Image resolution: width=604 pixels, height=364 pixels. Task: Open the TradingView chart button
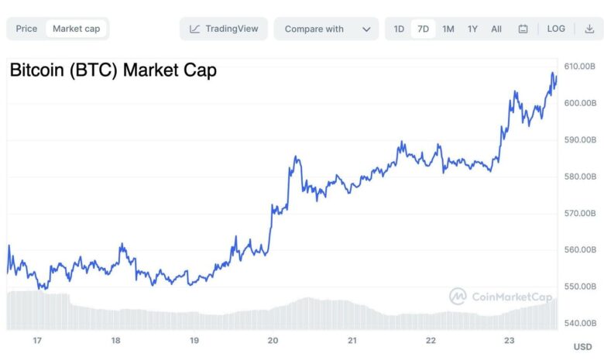click(x=225, y=29)
